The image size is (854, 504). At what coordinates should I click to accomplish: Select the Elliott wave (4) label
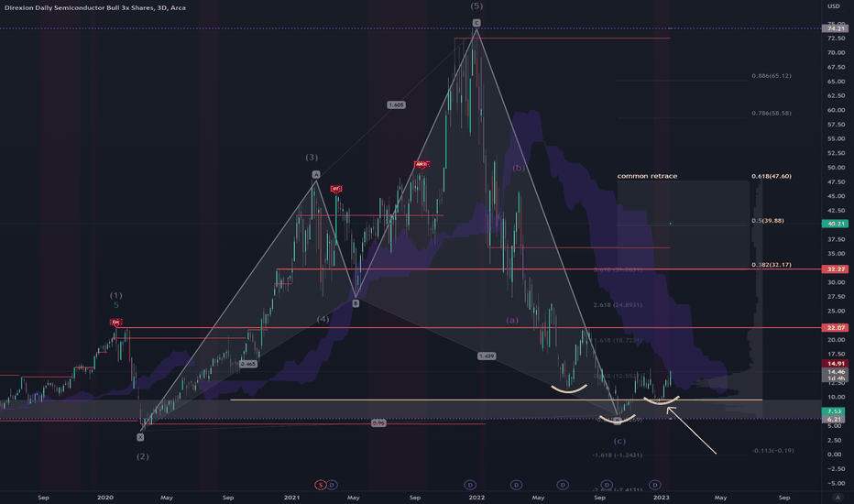[x=323, y=319]
